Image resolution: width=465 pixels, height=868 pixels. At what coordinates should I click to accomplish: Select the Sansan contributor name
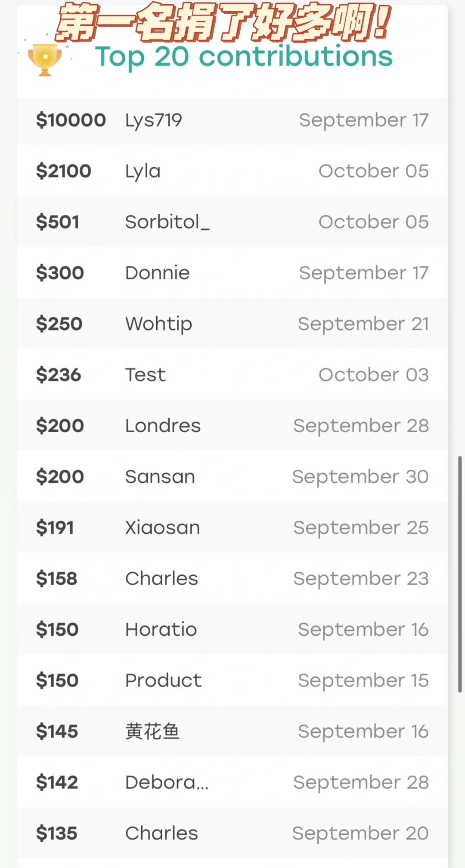pos(160,477)
